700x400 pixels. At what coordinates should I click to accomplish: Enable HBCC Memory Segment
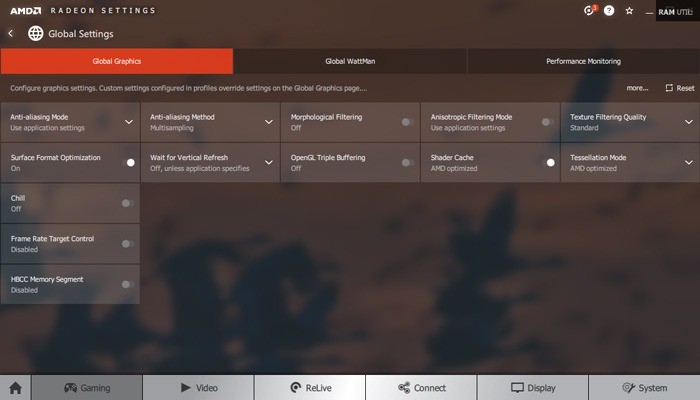pos(128,284)
